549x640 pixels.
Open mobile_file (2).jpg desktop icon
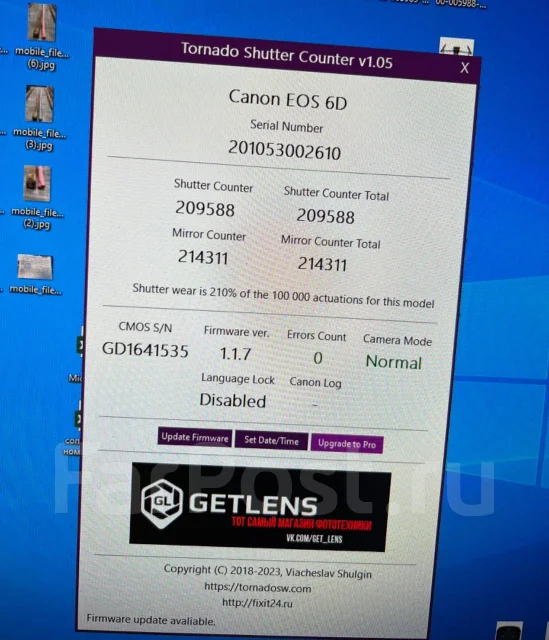pos(38,198)
